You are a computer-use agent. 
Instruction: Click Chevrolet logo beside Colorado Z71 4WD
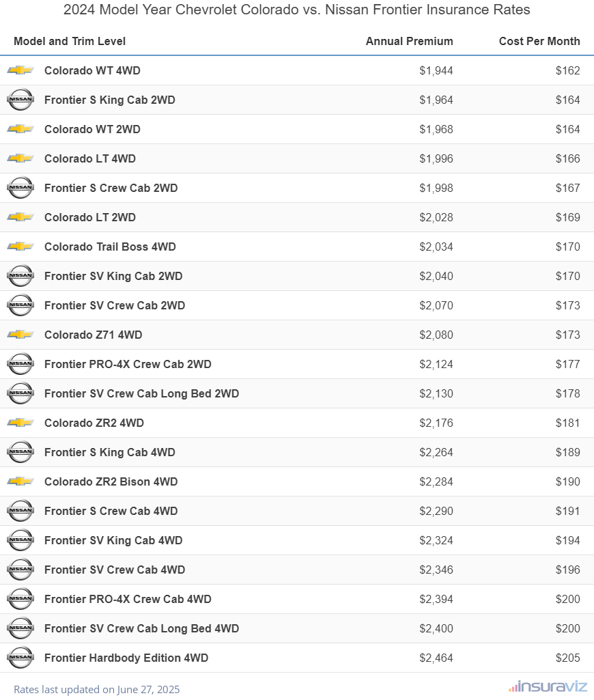(x=20, y=335)
